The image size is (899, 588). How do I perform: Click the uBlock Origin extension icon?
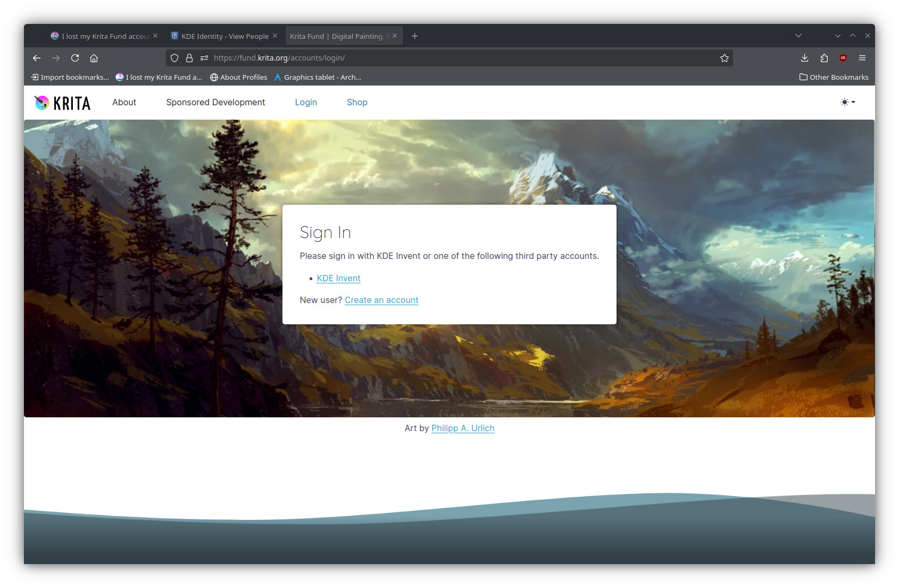843,58
